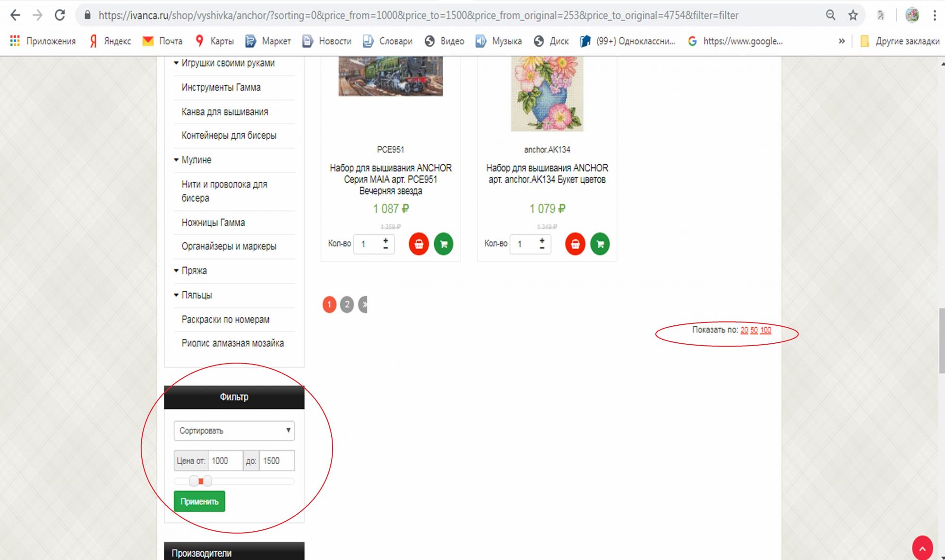Click the Цена от price input field
Screen dimensions: 945x560
pos(225,461)
